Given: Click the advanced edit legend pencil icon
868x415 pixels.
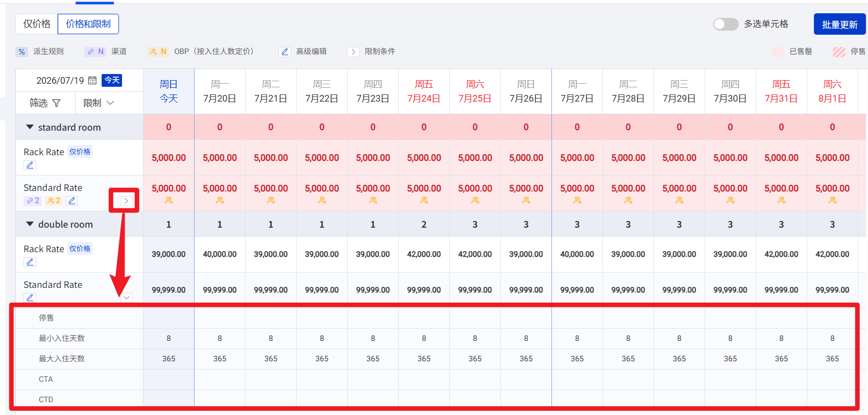Looking at the screenshot, I should [285, 52].
